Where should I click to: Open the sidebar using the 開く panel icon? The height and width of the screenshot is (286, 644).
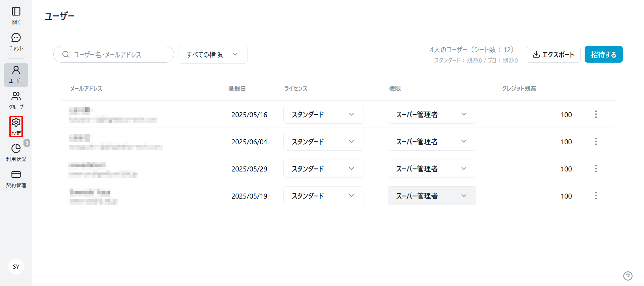[x=16, y=12]
